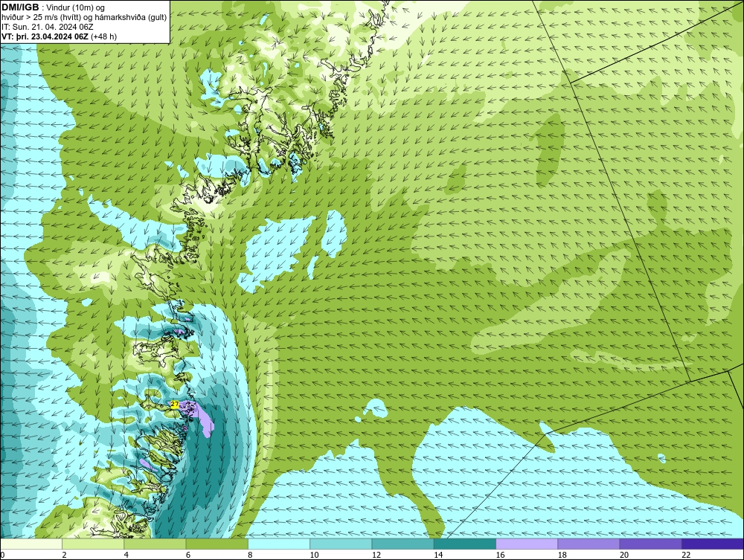Screen dimensions: 744x560
Task: Click the scale label 12
Action: [x=376, y=555]
